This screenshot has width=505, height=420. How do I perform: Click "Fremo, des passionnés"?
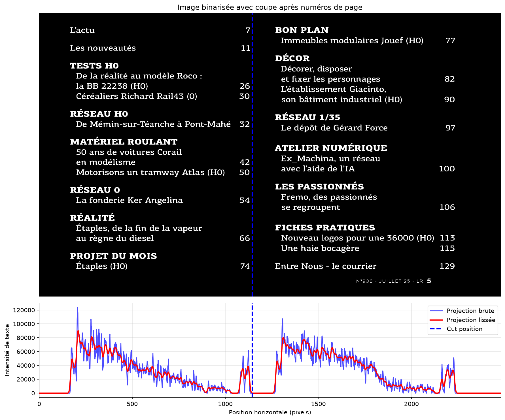pos(329,197)
